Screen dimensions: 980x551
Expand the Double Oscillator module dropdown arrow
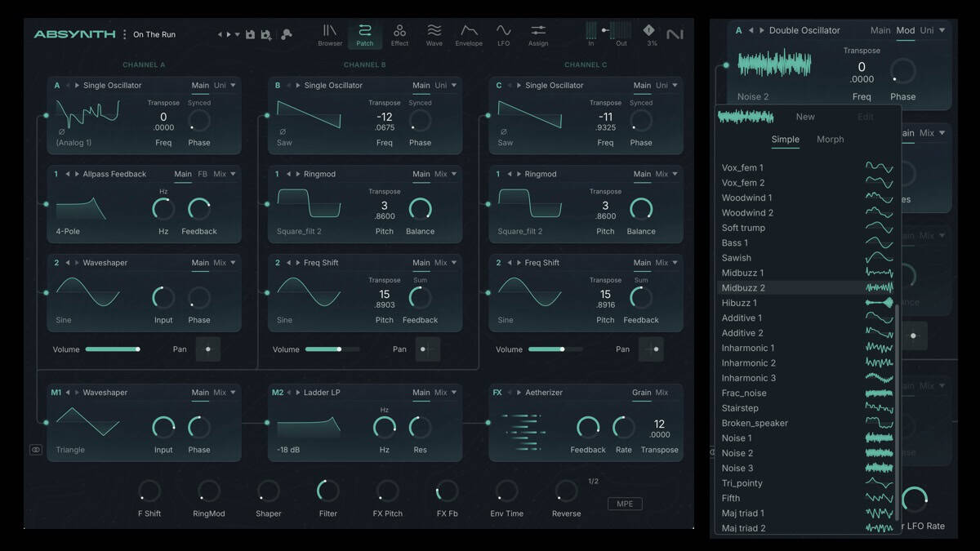pyautogui.click(x=942, y=30)
